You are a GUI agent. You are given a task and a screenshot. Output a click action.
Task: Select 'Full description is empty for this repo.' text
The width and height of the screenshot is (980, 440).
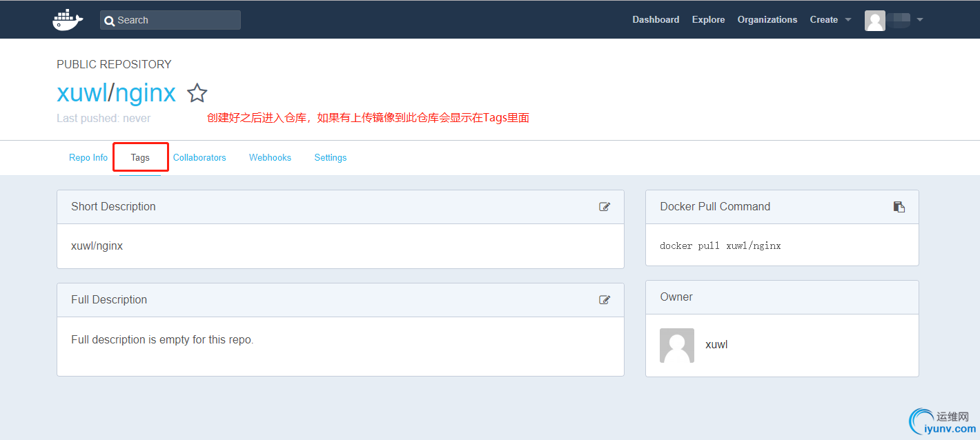[x=162, y=339]
